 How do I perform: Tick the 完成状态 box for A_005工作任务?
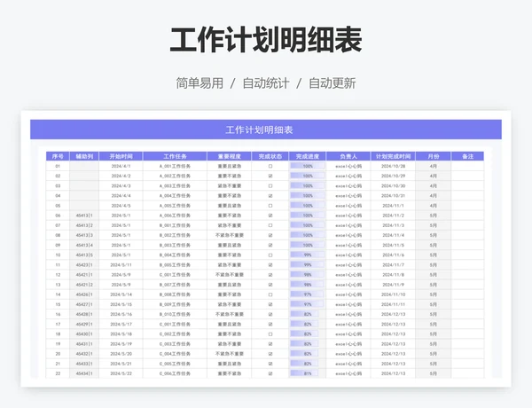(270, 206)
